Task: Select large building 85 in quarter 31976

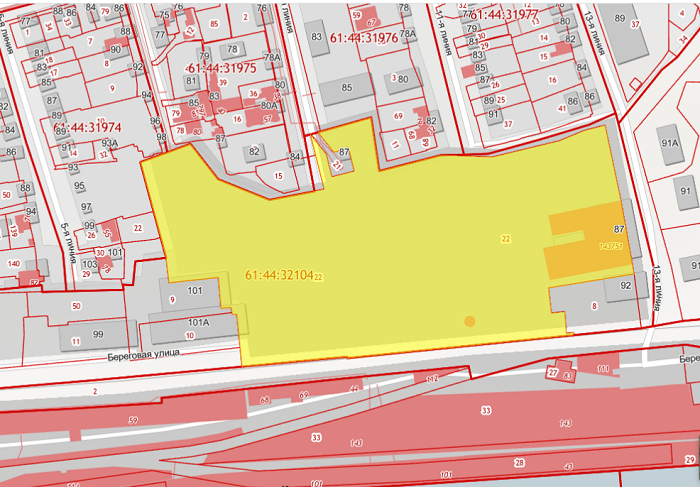Action: [x=346, y=88]
